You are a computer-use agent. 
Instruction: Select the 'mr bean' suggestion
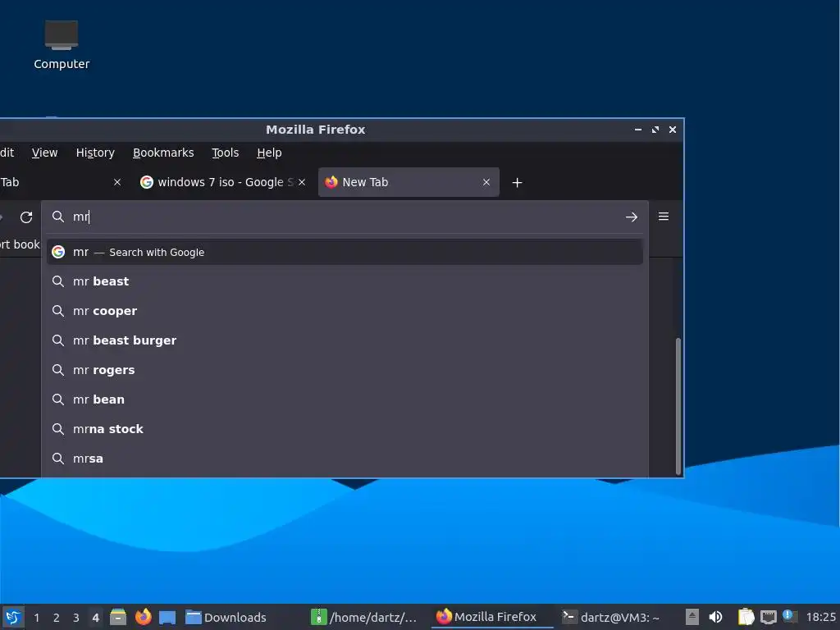(x=345, y=399)
